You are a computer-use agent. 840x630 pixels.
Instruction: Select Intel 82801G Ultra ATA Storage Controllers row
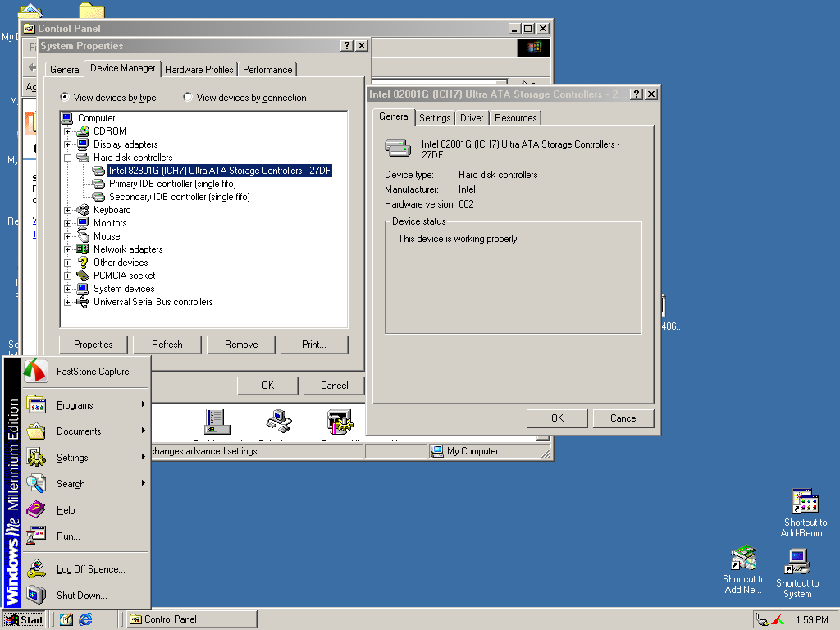[220, 171]
